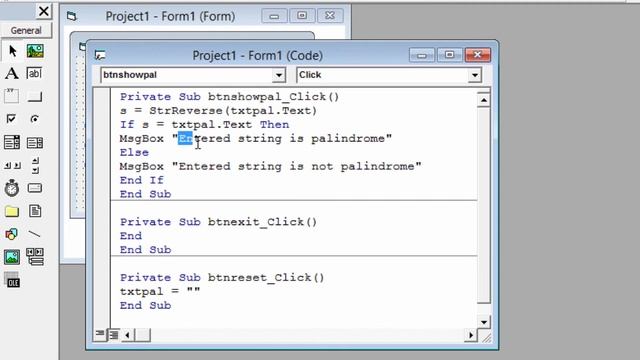Maximize the Project1 - Form1 (Code) window
Viewport: 640px width, 360px height.
coord(449,55)
